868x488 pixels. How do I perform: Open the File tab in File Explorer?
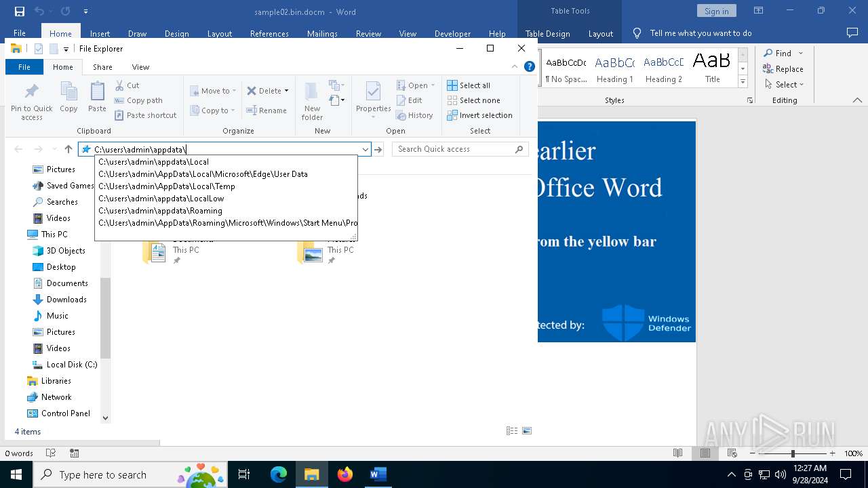coord(24,67)
